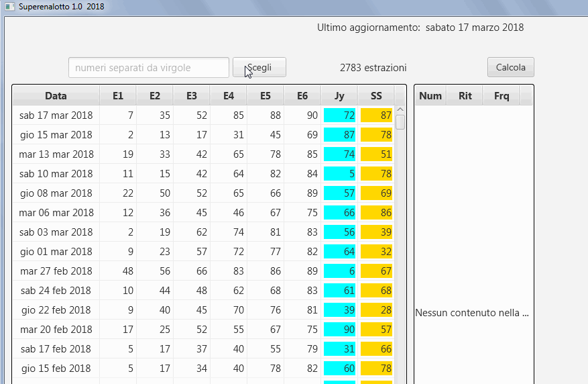Select the row 'gio 15 mar 2018'
588x384 pixels.
click(x=204, y=135)
